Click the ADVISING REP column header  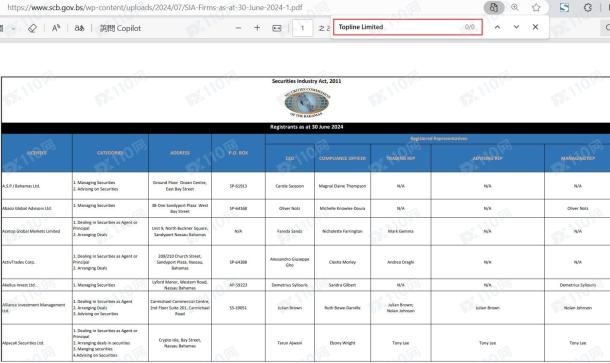tap(487, 158)
